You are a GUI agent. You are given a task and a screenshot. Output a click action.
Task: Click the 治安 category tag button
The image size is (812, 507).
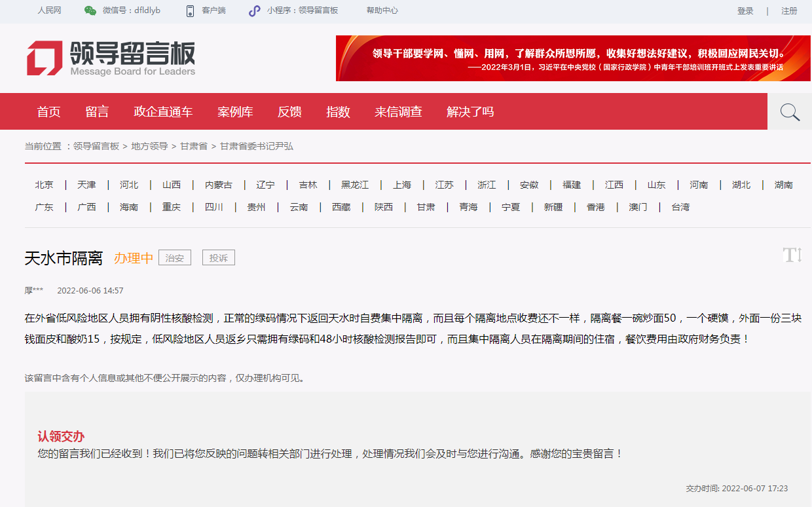[x=175, y=258]
